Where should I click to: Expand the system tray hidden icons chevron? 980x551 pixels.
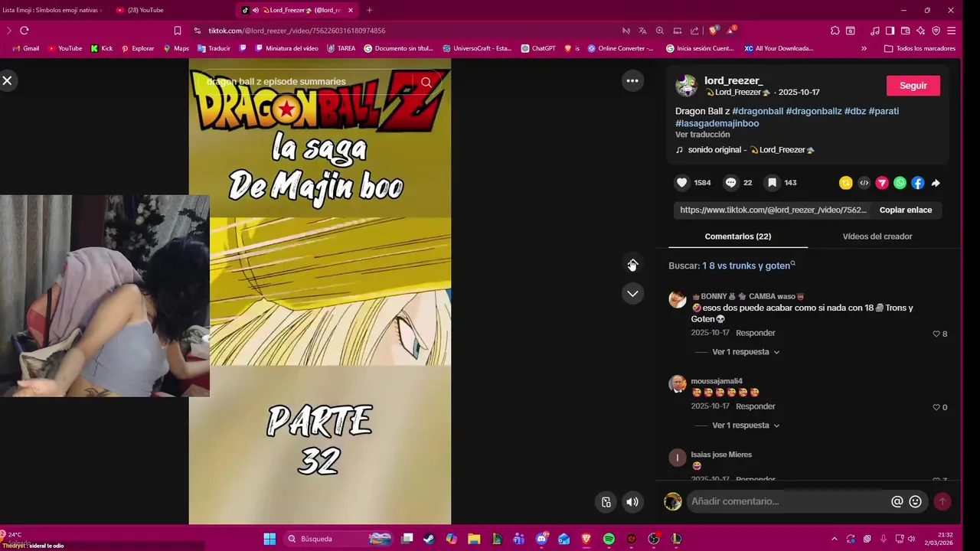(834, 539)
